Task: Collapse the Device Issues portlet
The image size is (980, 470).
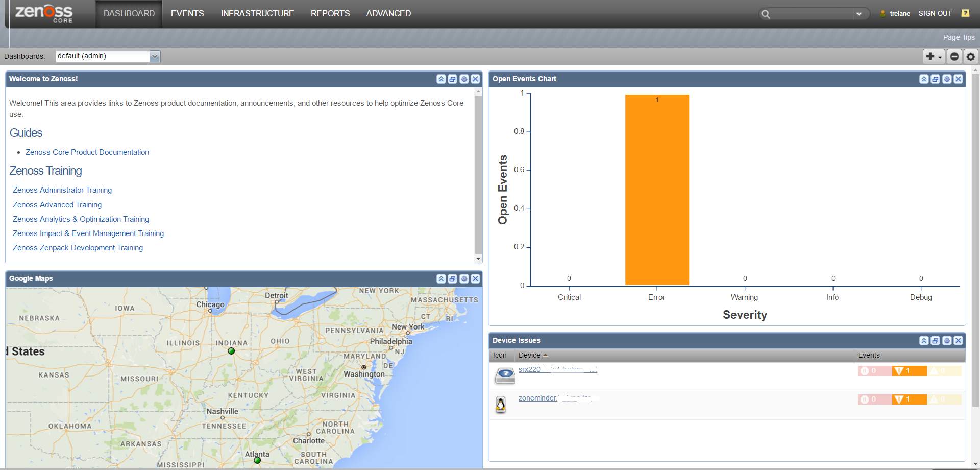Action: pyautogui.click(x=924, y=340)
